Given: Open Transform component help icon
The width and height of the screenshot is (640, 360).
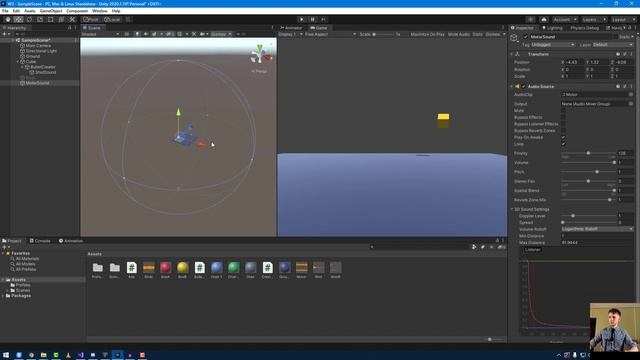Looking at the screenshot, I should pos(618,54).
